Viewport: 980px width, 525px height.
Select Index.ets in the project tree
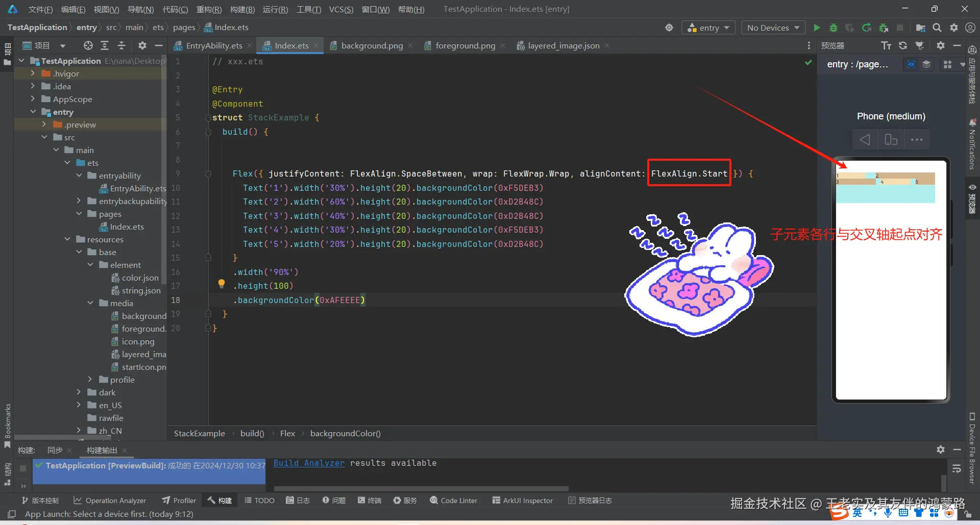tap(127, 227)
